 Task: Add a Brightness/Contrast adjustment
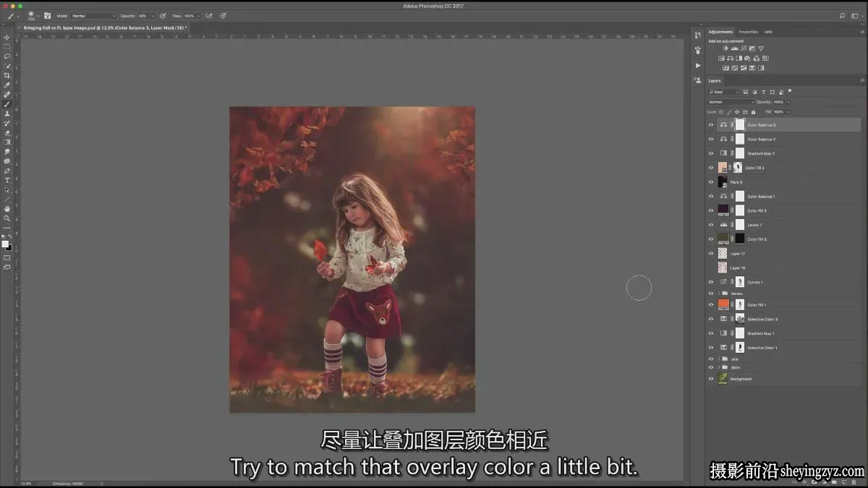tap(726, 48)
